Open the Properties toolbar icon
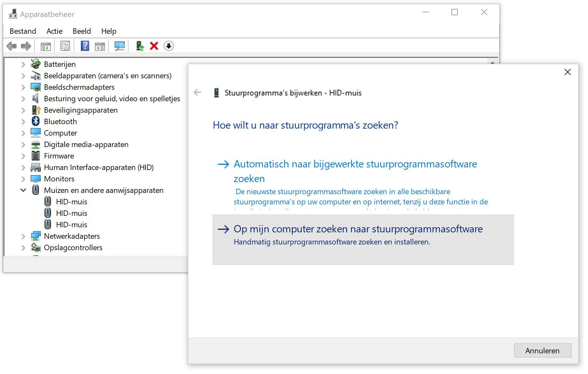This screenshot has width=588, height=374. coord(65,46)
